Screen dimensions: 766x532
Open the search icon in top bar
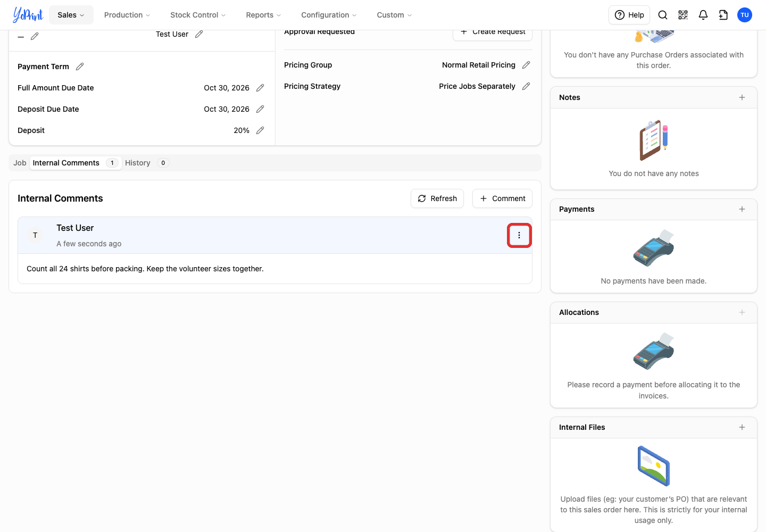pos(663,15)
